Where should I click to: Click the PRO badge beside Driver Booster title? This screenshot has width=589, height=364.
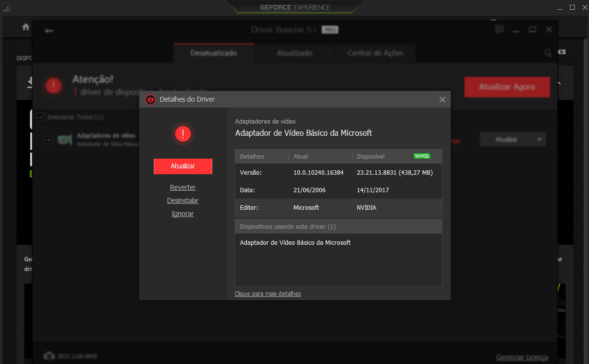click(x=330, y=30)
